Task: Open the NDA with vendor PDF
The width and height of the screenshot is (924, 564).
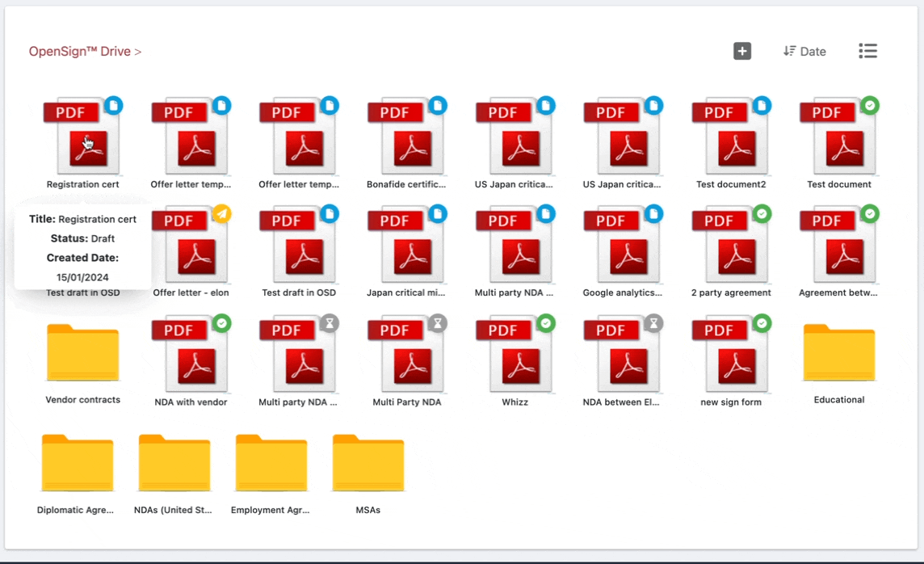Action: (x=191, y=354)
